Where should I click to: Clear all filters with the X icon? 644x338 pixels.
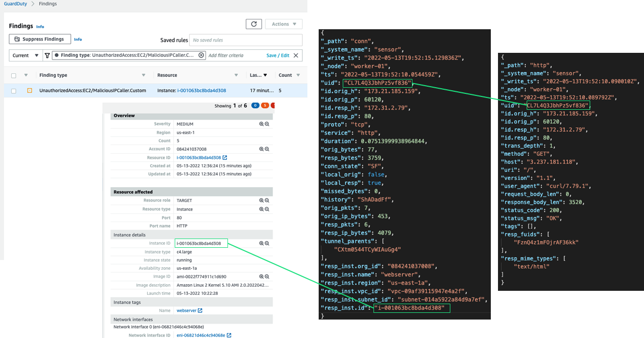(x=296, y=55)
